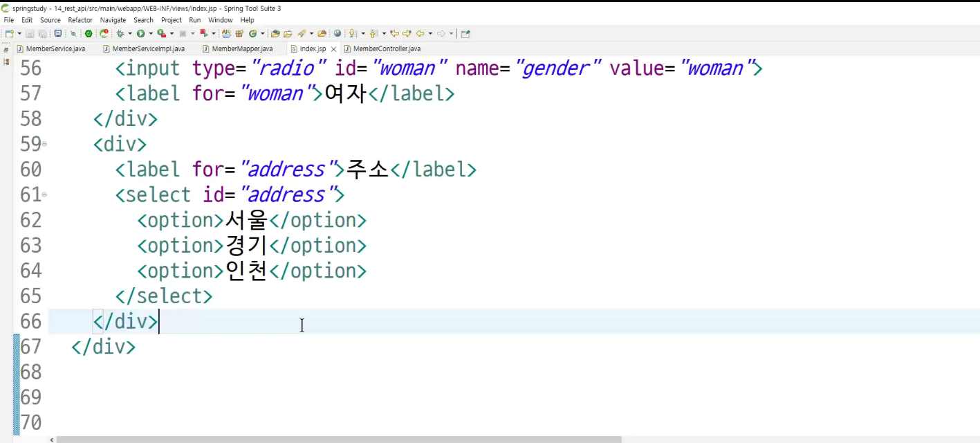This screenshot has width=980, height=443.
Task: Click the horizontal scrollbar thumb
Action: (x=339, y=439)
